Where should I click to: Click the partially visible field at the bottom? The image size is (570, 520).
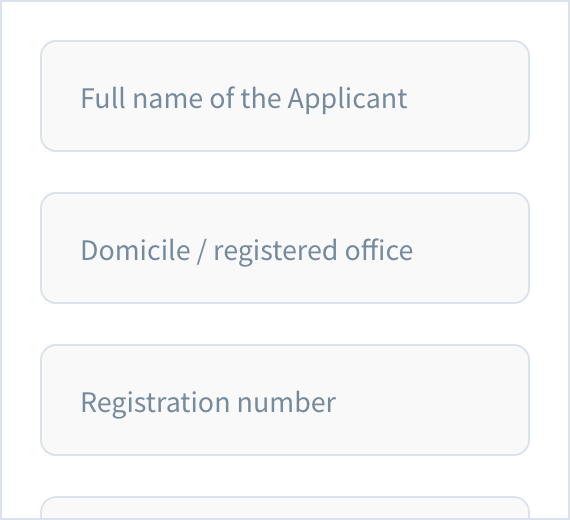[x=285, y=508]
